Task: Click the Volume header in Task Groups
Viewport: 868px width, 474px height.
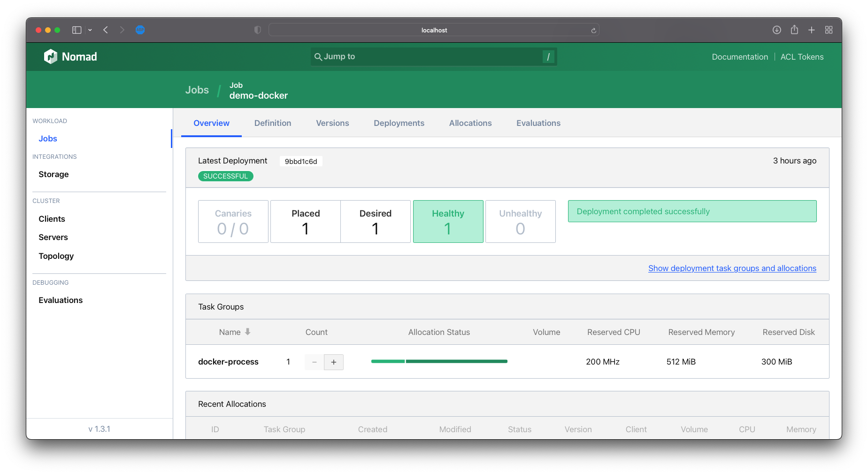Action: [x=546, y=332]
